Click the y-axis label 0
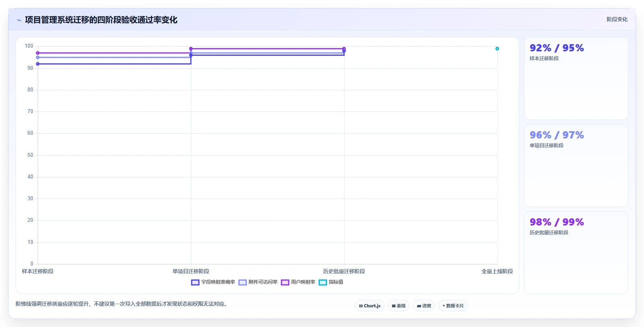 32,264
